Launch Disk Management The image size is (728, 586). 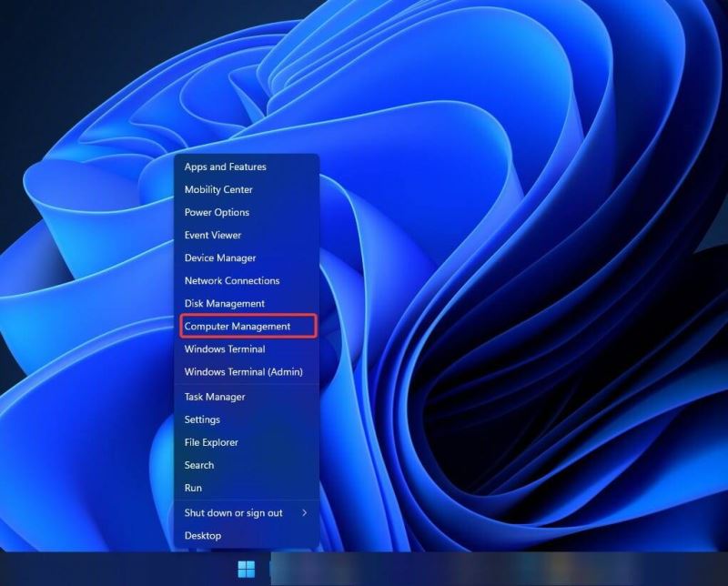click(224, 303)
